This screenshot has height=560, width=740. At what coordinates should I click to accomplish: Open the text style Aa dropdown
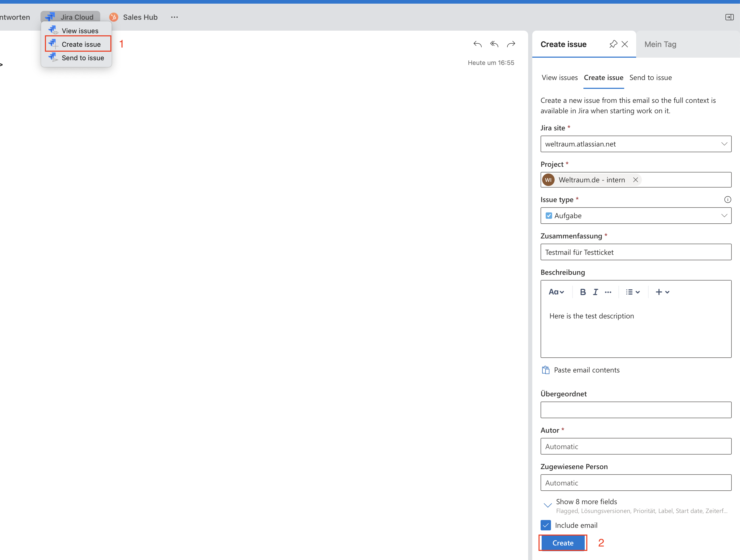(x=556, y=292)
